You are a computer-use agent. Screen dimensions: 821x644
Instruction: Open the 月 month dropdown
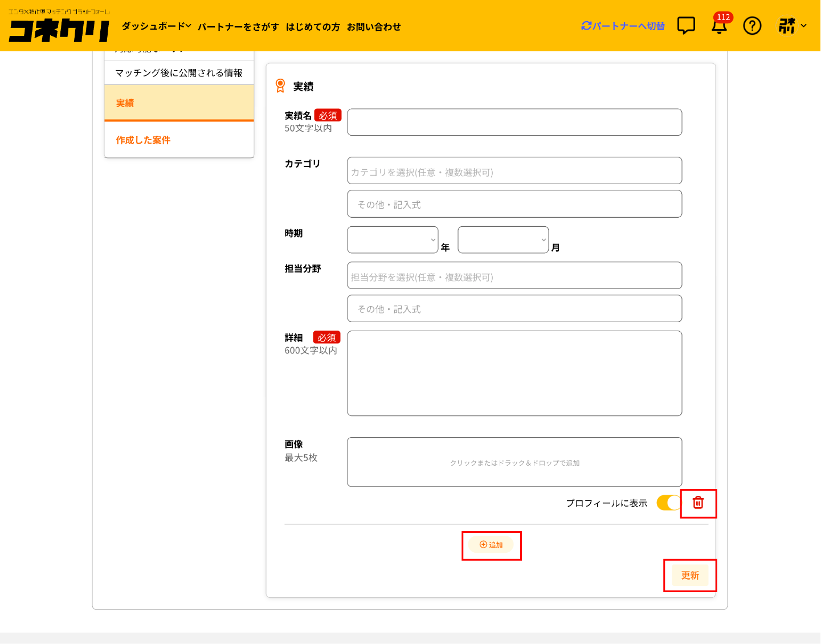[503, 240]
